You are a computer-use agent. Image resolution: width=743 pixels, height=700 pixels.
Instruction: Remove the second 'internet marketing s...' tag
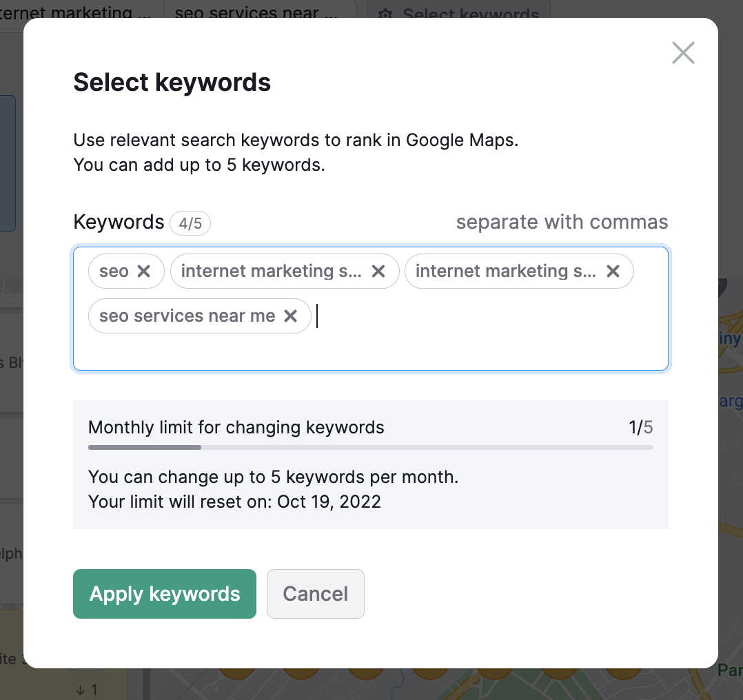(613, 271)
